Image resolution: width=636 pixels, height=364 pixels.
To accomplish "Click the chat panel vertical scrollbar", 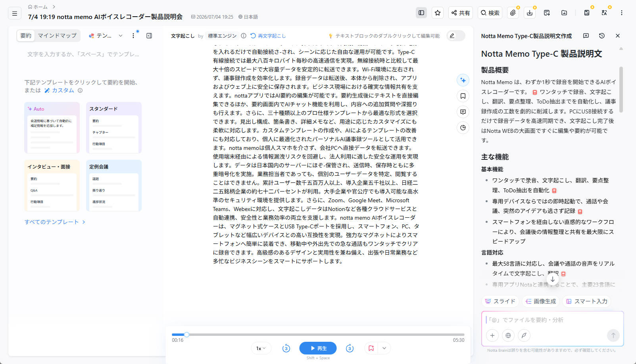I will click(x=621, y=89).
